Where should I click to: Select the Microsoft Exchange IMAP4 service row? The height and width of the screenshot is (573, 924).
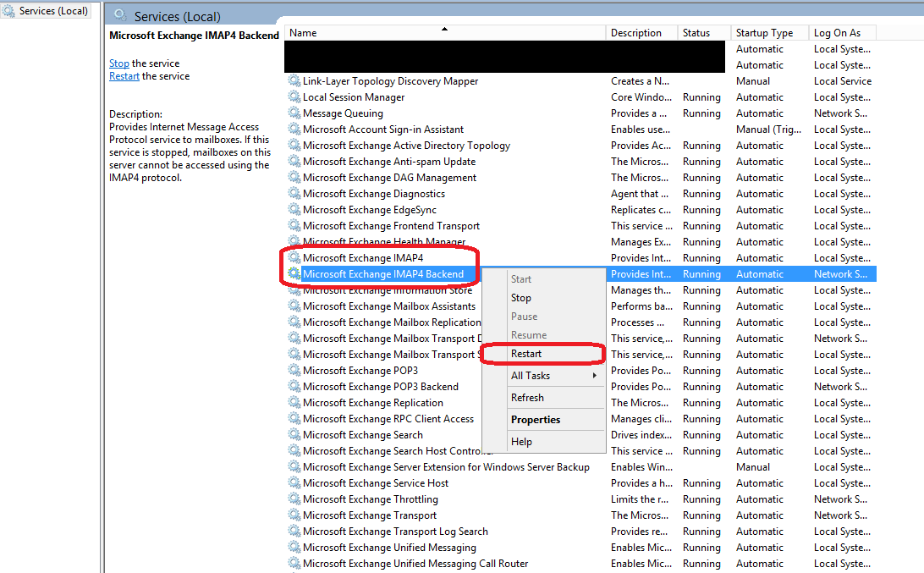(x=580, y=257)
